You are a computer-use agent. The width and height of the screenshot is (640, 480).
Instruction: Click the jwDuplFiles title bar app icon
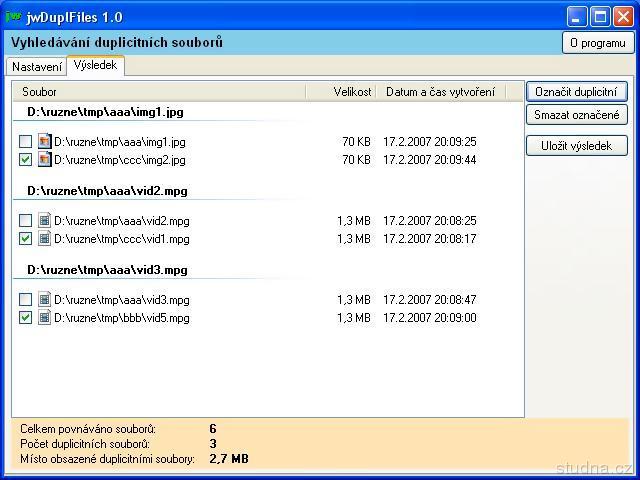[x=14, y=17]
